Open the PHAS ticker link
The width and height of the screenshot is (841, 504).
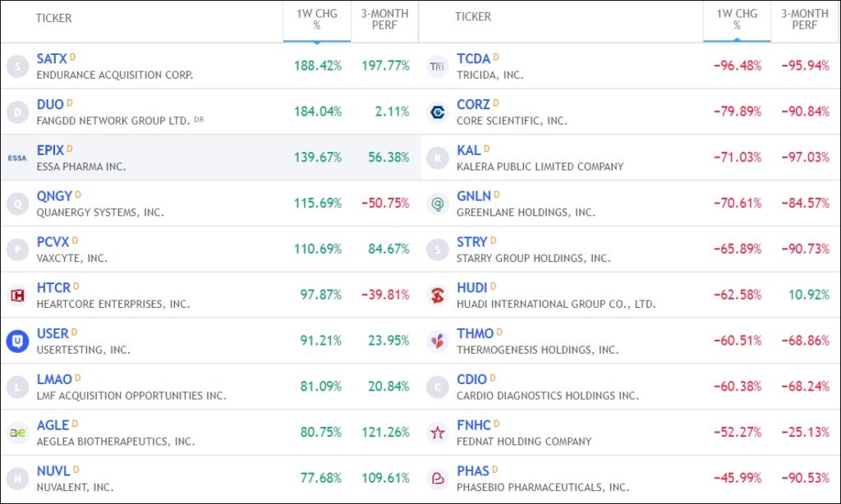pos(472,471)
